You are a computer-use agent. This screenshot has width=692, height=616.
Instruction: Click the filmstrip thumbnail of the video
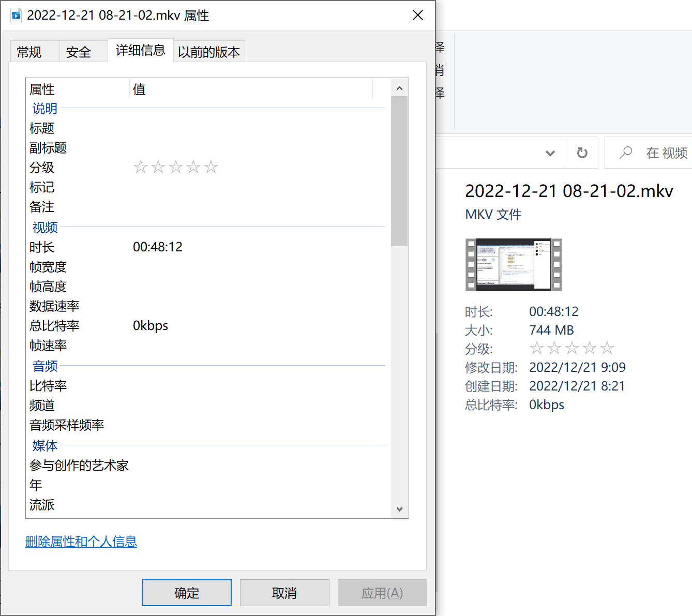point(513,264)
